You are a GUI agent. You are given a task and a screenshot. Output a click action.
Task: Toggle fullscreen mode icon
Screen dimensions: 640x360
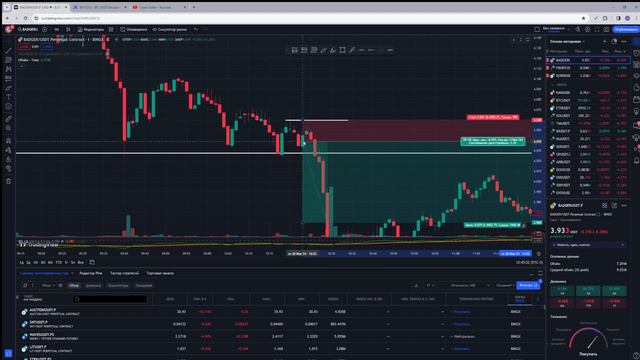click(597, 29)
